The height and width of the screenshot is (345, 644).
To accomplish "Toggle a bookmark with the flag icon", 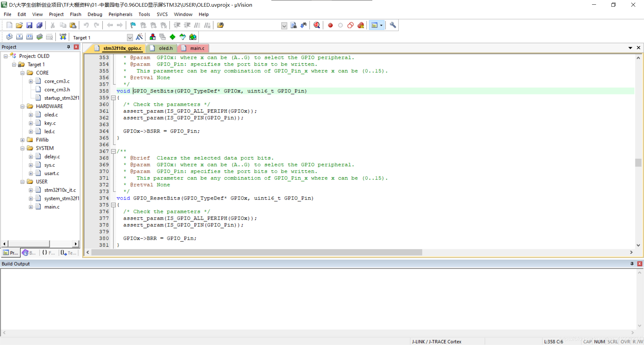I will 133,25.
